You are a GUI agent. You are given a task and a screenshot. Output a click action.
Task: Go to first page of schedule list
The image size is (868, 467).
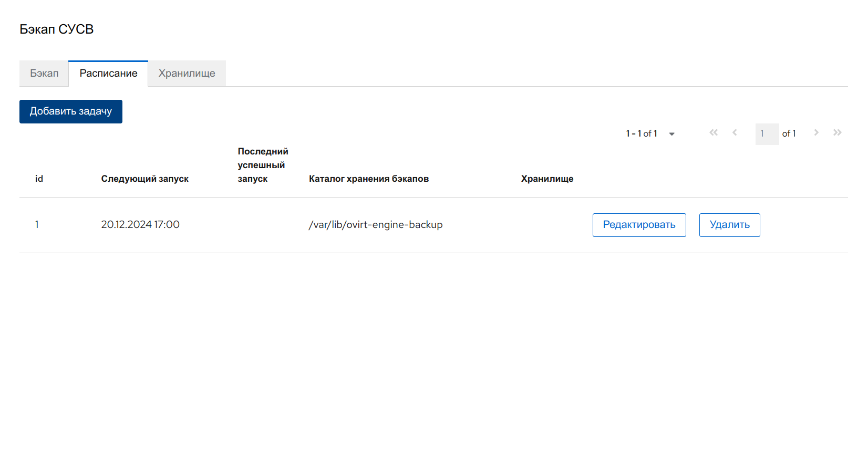pyautogui.click(x=713, y=133)
